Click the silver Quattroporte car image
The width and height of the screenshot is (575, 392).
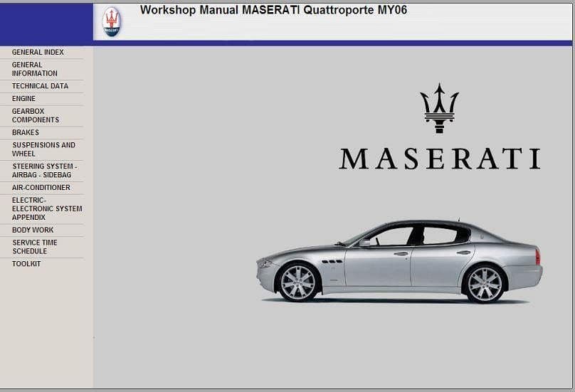pyautogui.click(x=399, y=260)
